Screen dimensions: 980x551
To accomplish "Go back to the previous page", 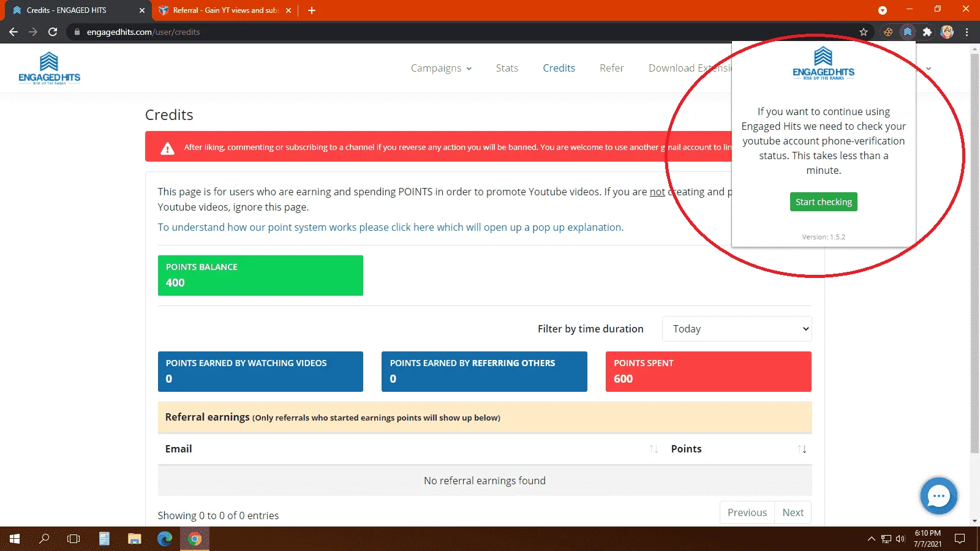I will point(13,32).
